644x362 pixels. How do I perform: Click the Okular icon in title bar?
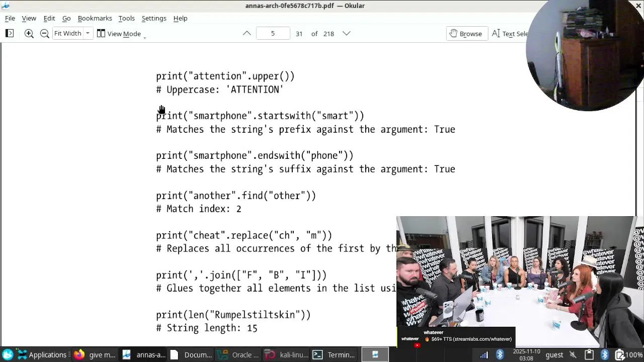[x=6, y=6]
